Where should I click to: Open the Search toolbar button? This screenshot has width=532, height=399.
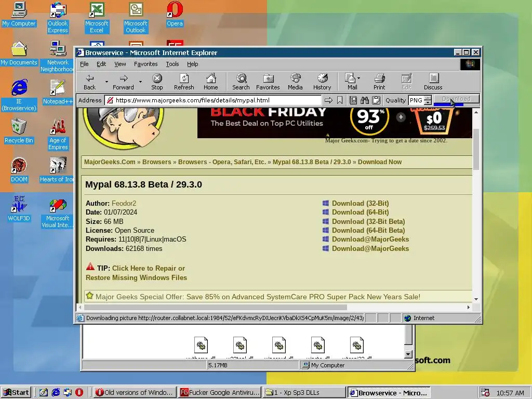(x=241, y=82)
